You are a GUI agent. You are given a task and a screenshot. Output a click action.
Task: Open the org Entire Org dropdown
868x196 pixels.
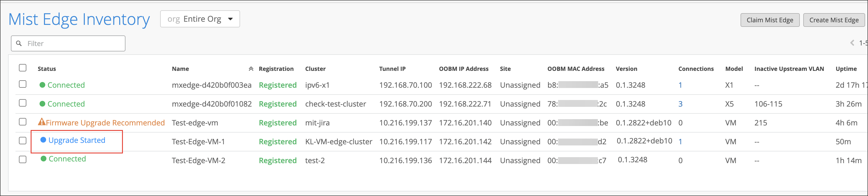[200, 19]
